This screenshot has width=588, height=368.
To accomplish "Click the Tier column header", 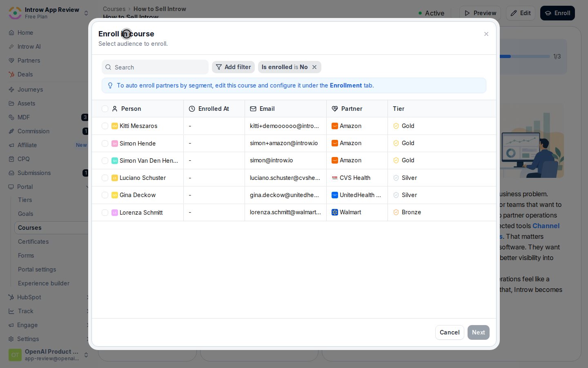I will 399,109.
